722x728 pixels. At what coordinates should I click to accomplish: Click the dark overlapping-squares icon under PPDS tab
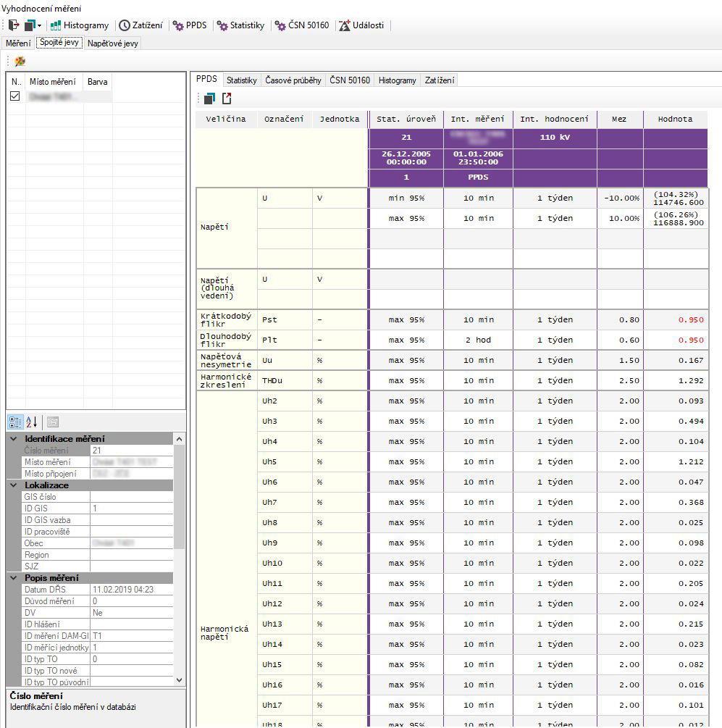(209, 99)
